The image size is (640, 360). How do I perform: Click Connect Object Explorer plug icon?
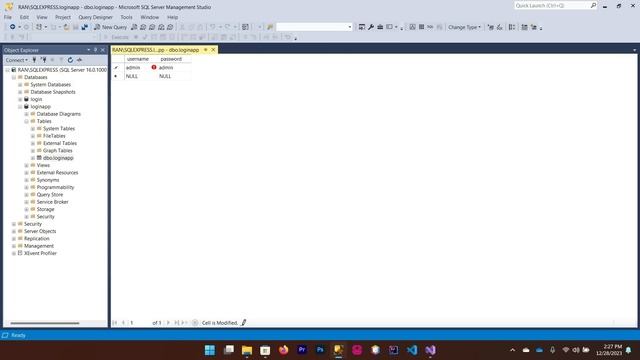pos(35,60)
